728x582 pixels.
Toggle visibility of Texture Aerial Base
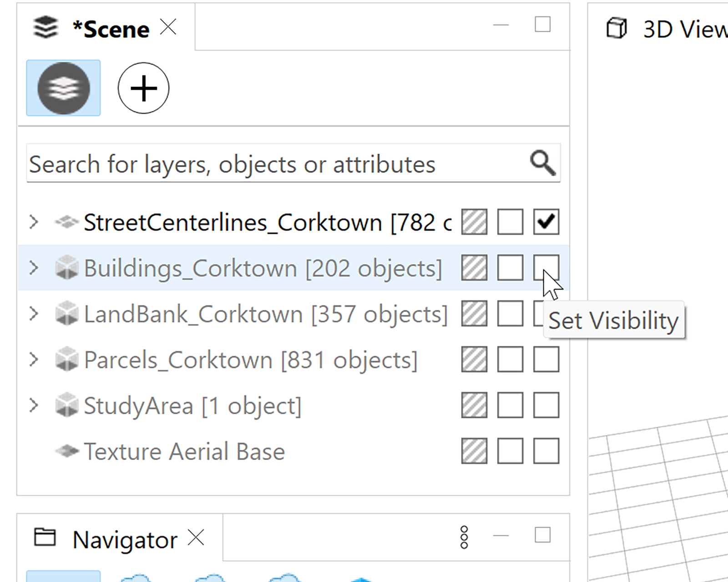pos(546,451)
